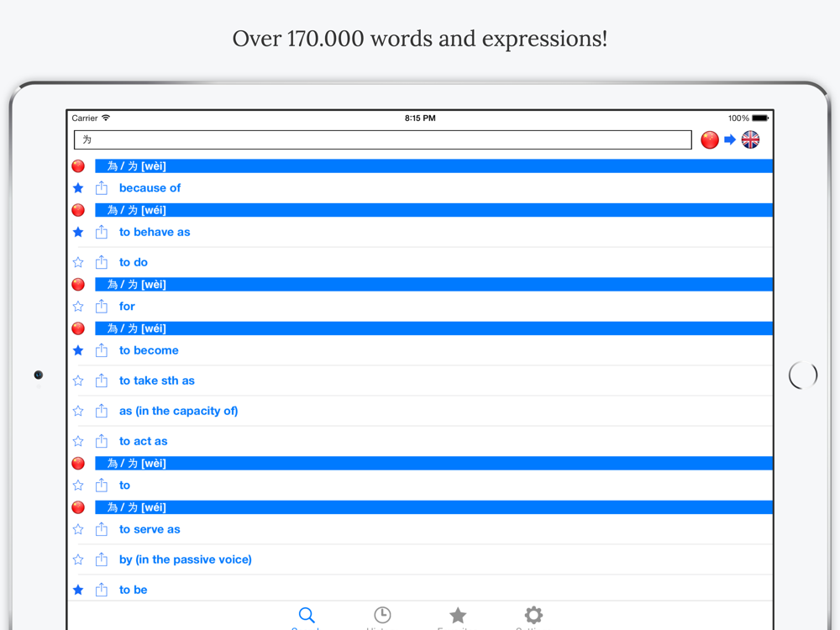Screen dimensions: 840x630
Task: Open the Favorites star tab
Action: tap(458, 615)
